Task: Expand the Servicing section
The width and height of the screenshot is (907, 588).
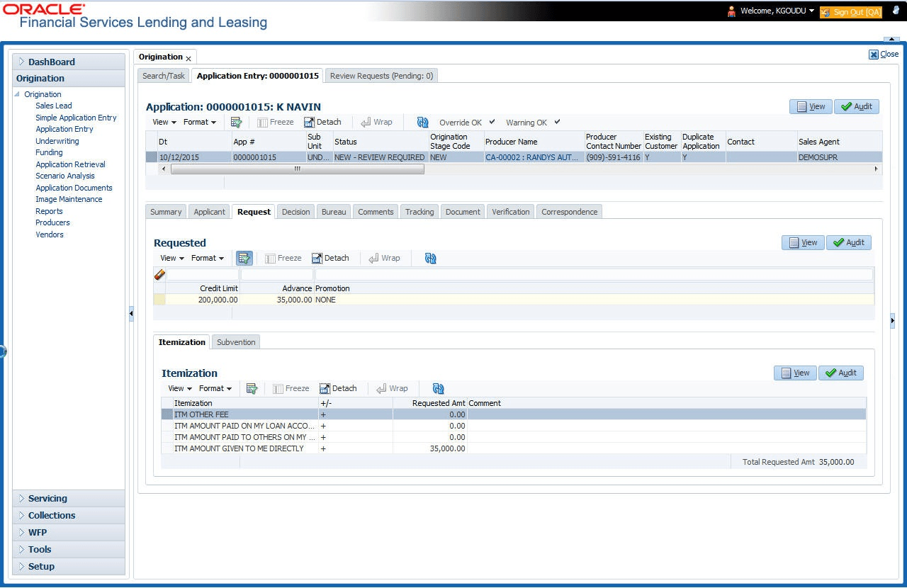Action: 69,499
